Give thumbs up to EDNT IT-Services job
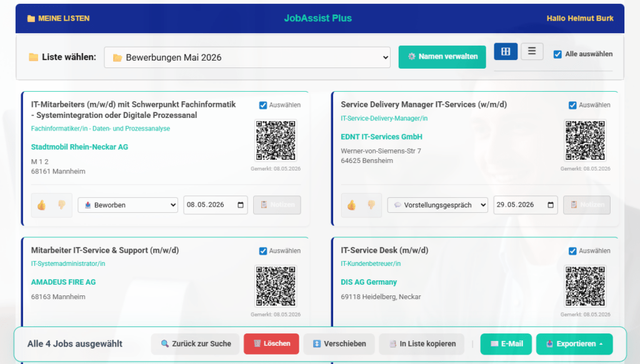Screen dimensions: 640x364 point(351,205)
